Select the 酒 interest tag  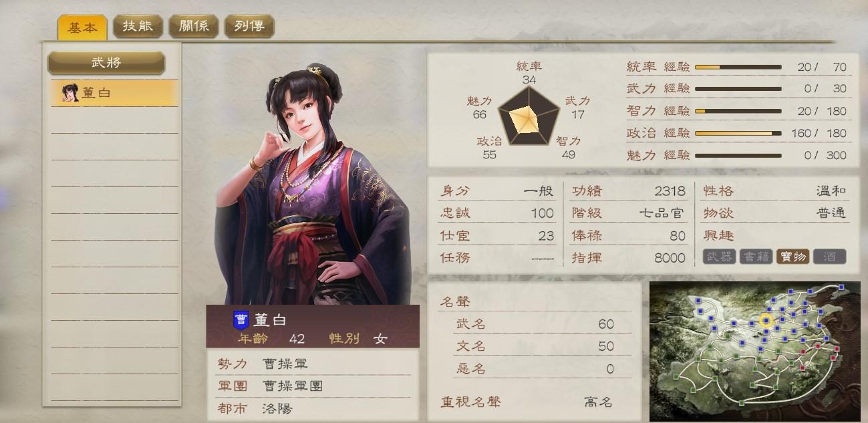coord(829,257)
